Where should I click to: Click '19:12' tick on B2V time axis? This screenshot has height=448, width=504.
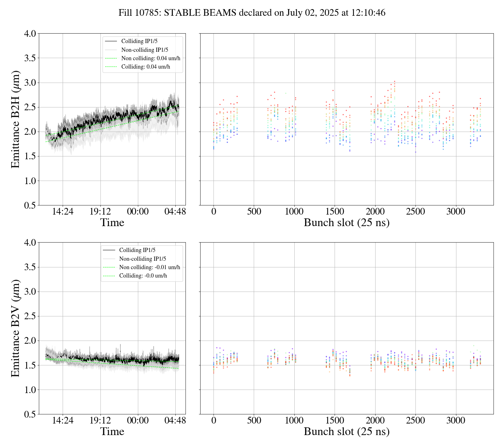point(100,421)
